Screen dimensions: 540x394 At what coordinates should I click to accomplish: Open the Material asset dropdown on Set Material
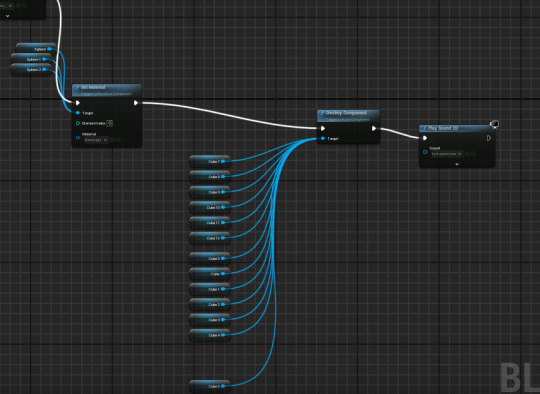pos(96,140)
